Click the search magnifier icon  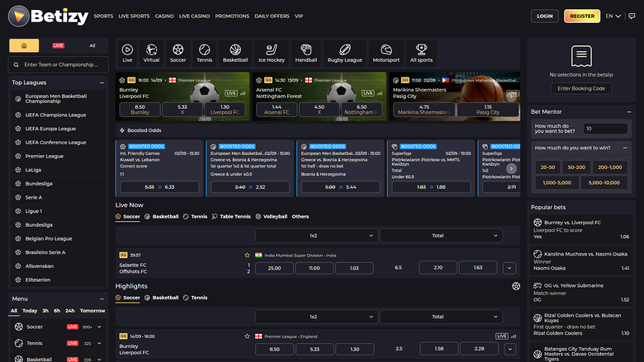(x=16, y=65)
